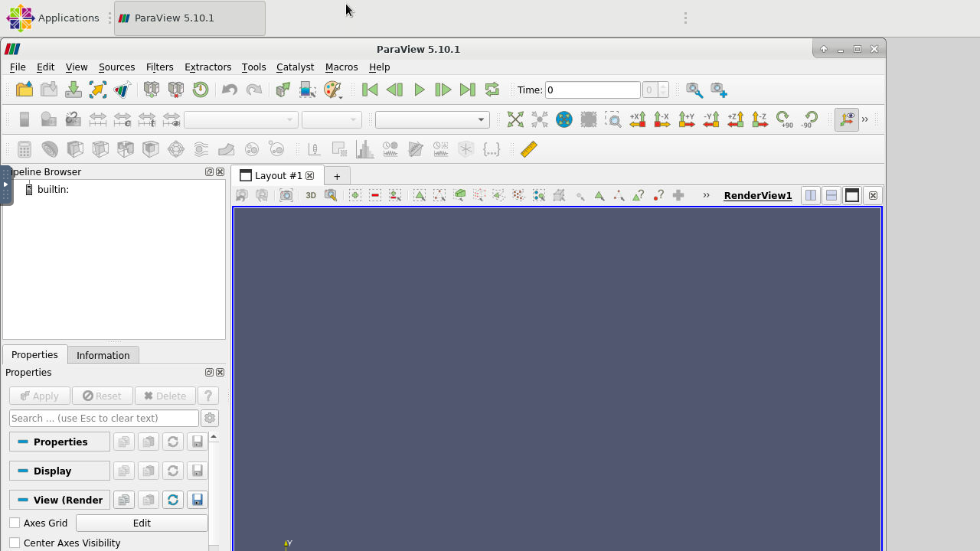This screenshot has width=980, height=551.
Task: Switch to the Information tab
Action: coord(103,355)
